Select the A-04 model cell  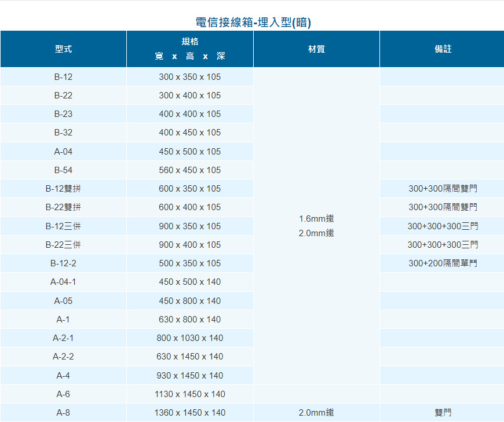(63, 152)
